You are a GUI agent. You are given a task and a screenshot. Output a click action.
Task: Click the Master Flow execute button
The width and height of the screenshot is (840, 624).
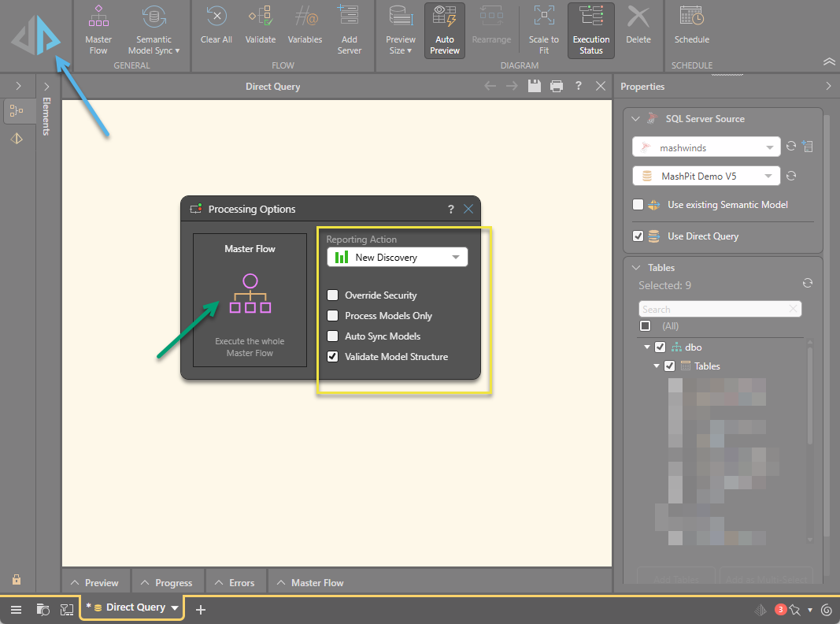[250, 300]
